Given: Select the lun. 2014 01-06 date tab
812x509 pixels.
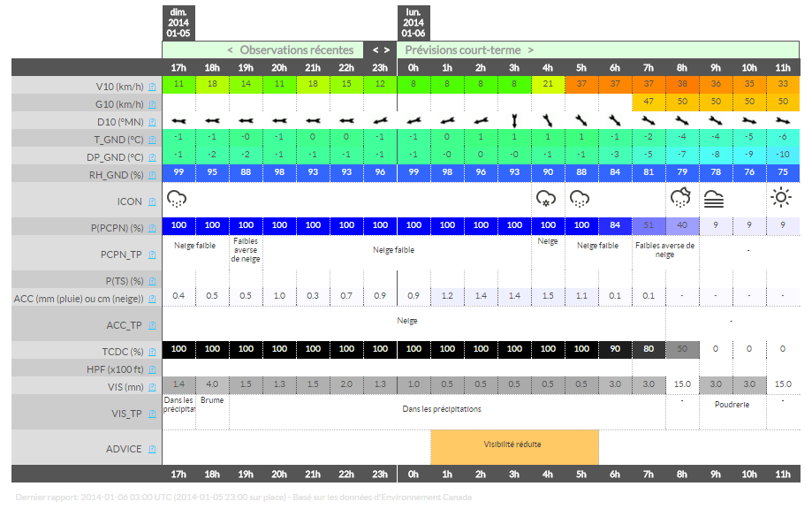Looking at the screenshot, I should click(414, 23).
